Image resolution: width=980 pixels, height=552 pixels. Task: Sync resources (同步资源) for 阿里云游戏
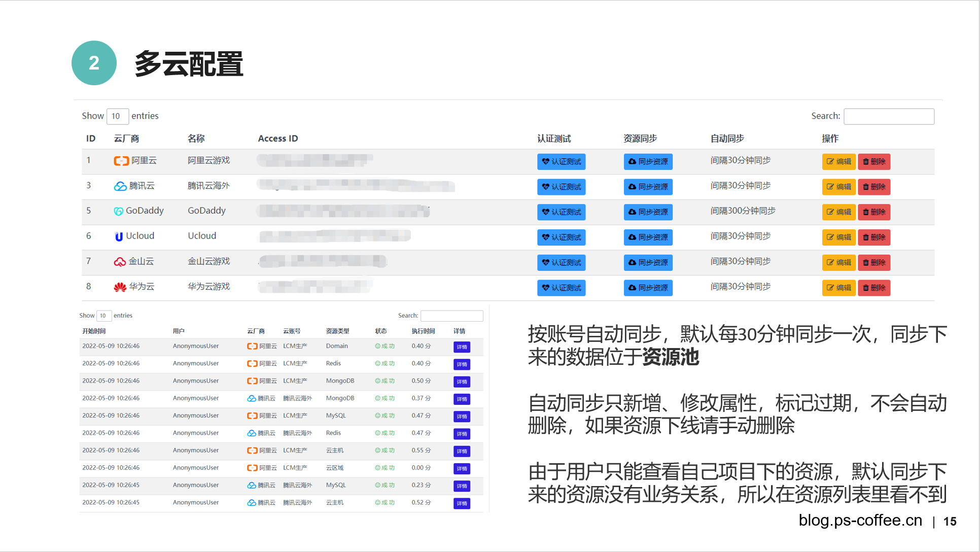click(x=648, y=161)
